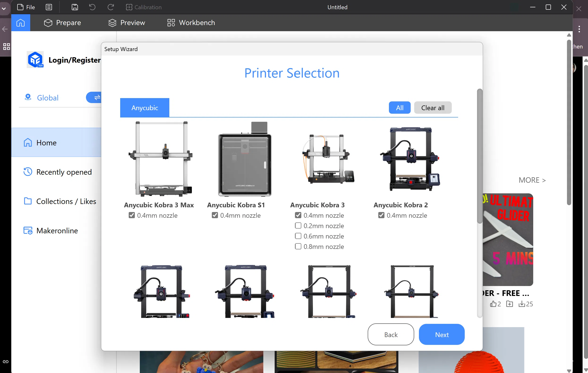Click the Anycubic Kobra S1 name label
This screenshot has height=373, width=588.
coord(236,205)
